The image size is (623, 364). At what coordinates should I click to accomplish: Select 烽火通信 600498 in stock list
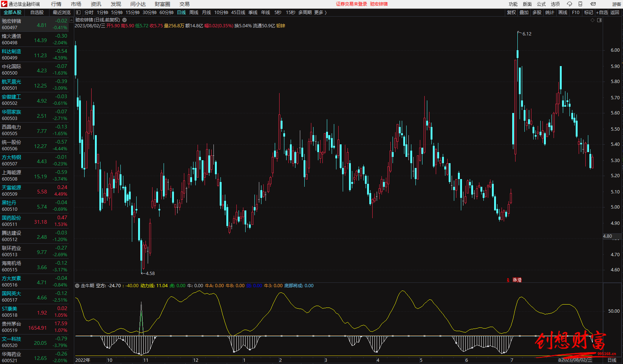pyautogui.click(x=34, y=40)
